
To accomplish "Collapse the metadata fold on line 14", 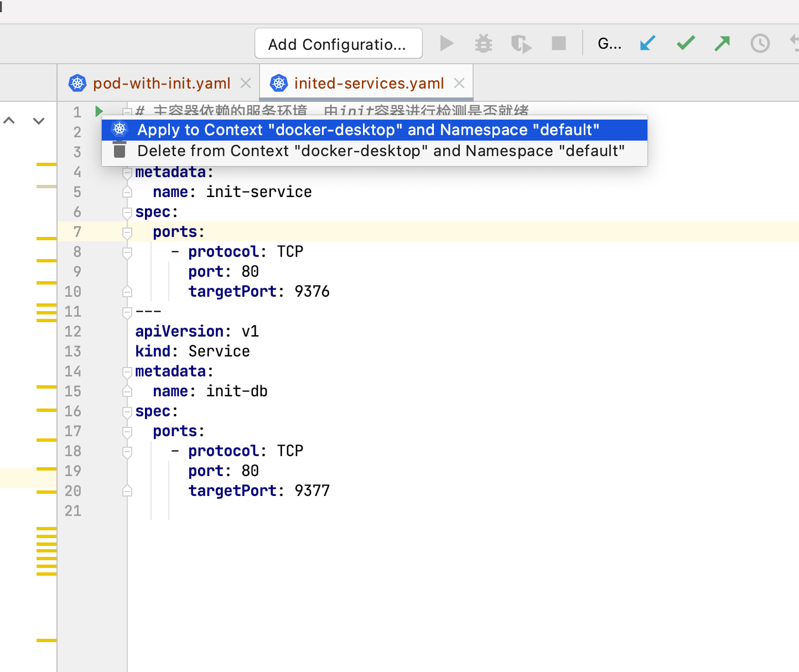I will (127, 371).
